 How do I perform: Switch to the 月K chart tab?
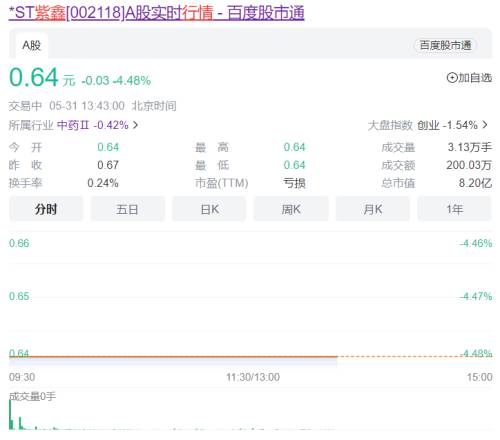373,209
